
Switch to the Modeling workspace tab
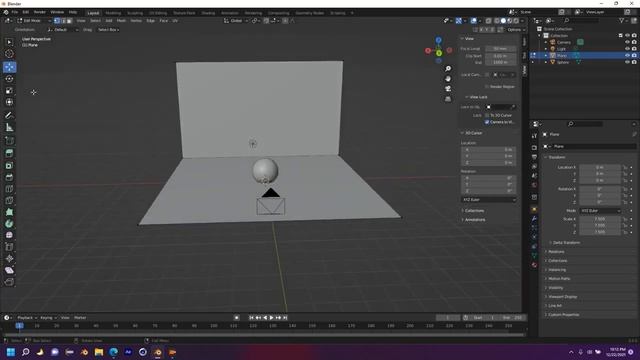(113, 13)
